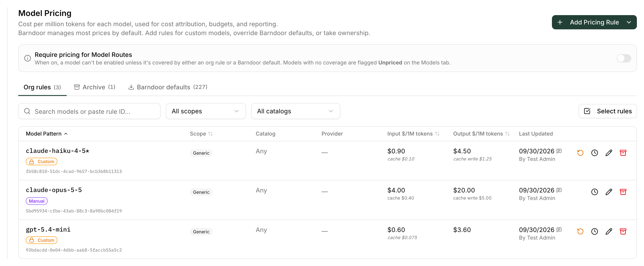Image resolution: width=644 pixels, height=266 pixels.
Task: Open history clock icon for claude-opus-5-5 rule
Action: pos(594,192)
